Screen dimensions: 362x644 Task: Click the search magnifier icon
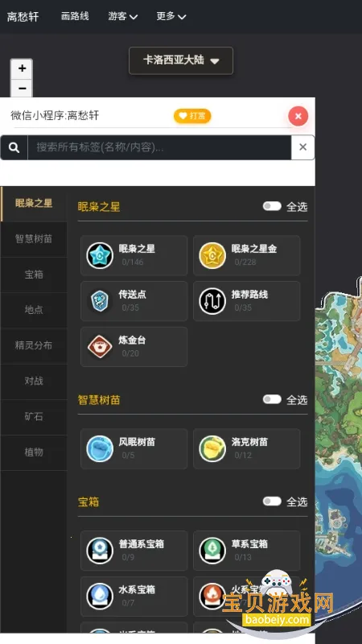coord(14,147)
